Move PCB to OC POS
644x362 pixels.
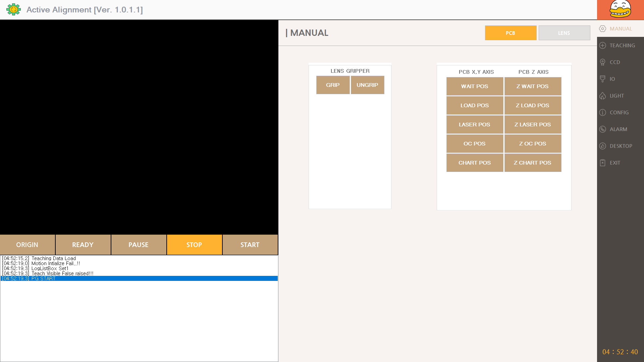475,144
